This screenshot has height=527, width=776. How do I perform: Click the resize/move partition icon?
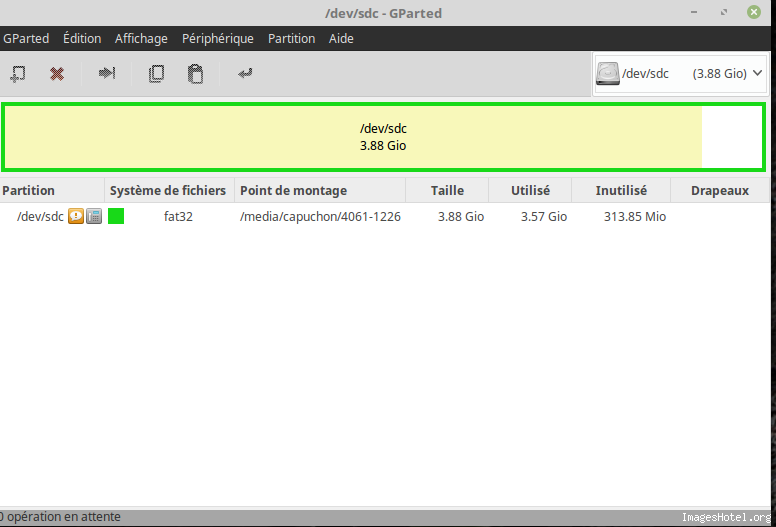[x=107, y=74]
